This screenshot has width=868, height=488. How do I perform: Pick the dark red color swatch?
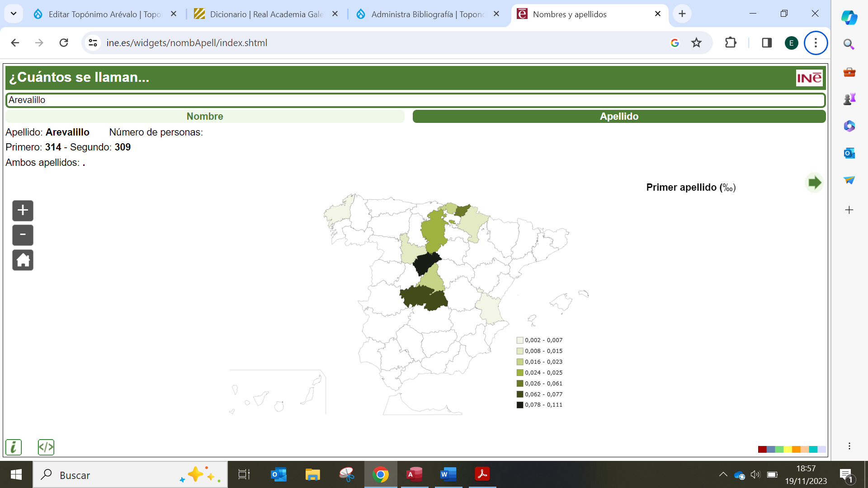pos(762,449)
